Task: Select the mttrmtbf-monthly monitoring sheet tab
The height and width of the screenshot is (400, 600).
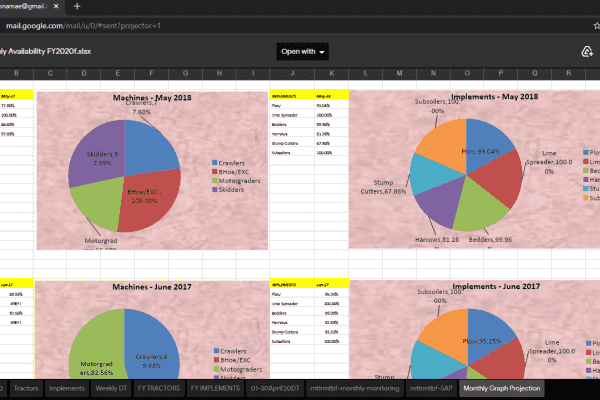Action: tap(354, 388)
